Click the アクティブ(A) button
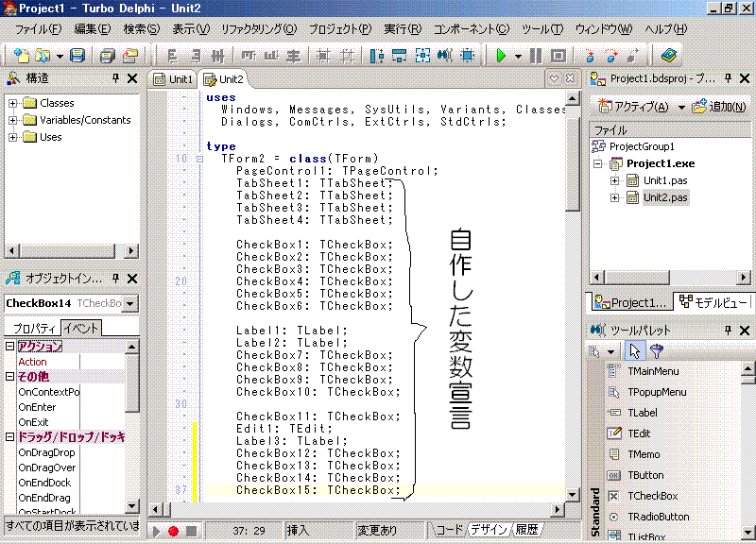The image size is (756, 544). (633, 107)
